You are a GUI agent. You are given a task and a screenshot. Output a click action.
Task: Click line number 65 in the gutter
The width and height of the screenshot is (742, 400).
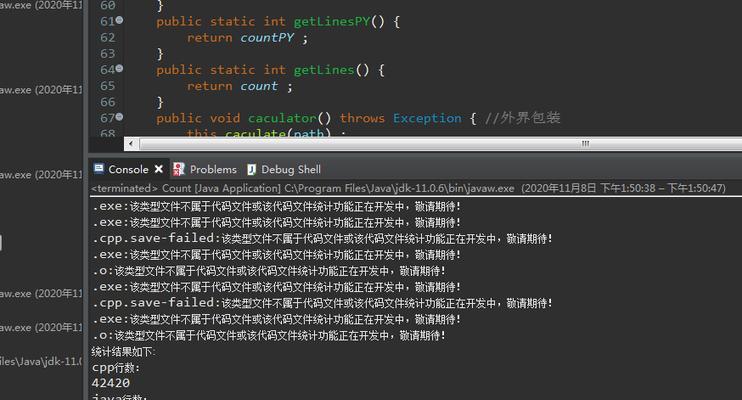pos(108,86)
